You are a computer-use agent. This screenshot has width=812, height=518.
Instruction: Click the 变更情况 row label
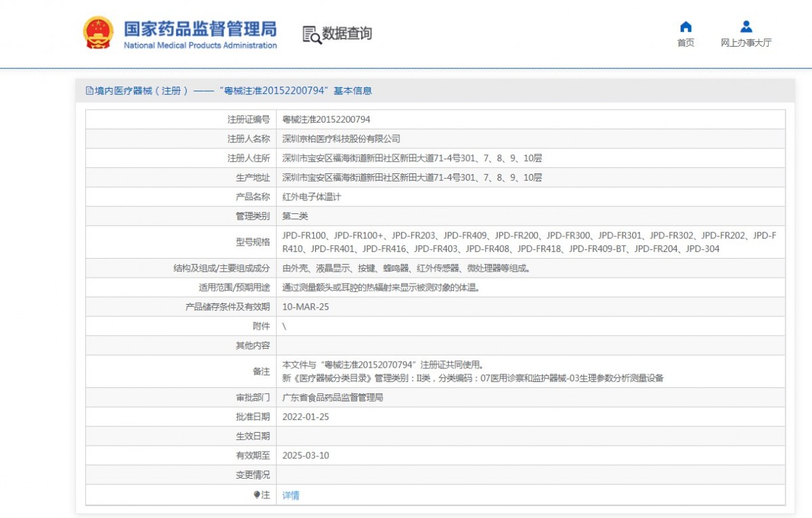252,475
